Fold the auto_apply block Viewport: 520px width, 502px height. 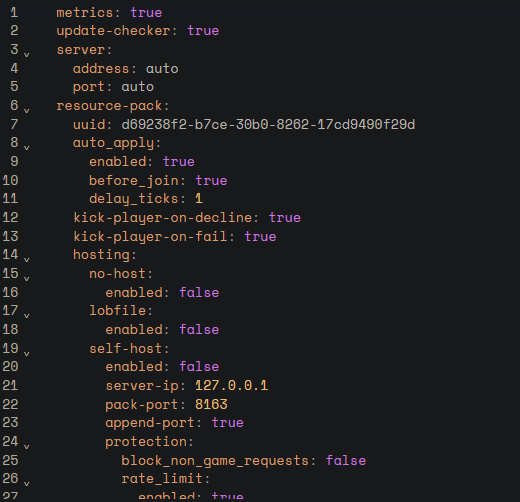point(27,147)
